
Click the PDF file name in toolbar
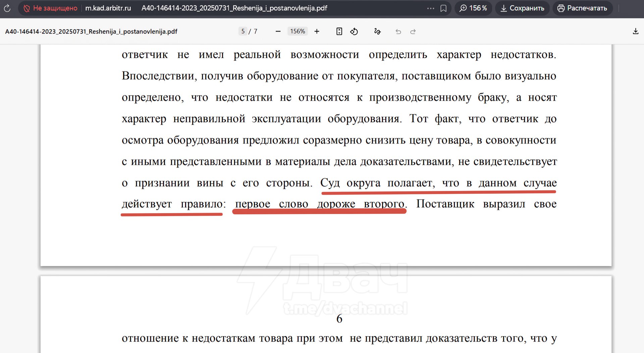tap(91, 32)
